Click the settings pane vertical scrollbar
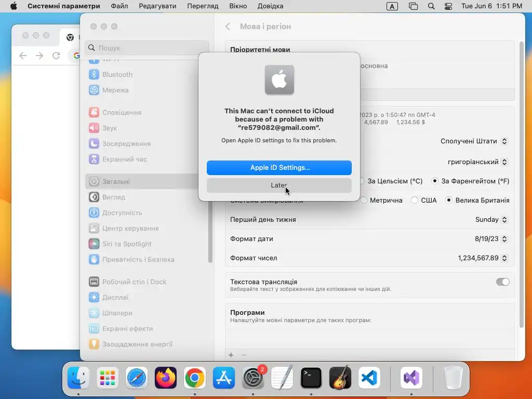This screenshot has height=399, width=532. [522, 185]
